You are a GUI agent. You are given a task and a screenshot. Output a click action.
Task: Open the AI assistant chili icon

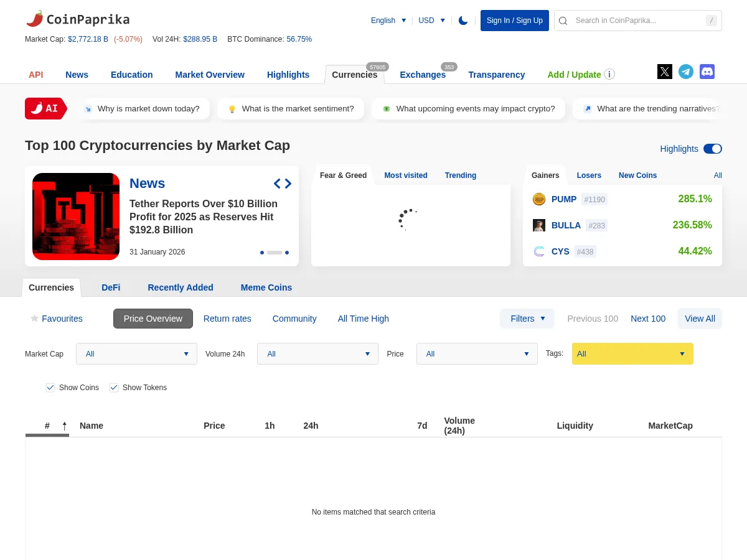(x=37, y=108)
